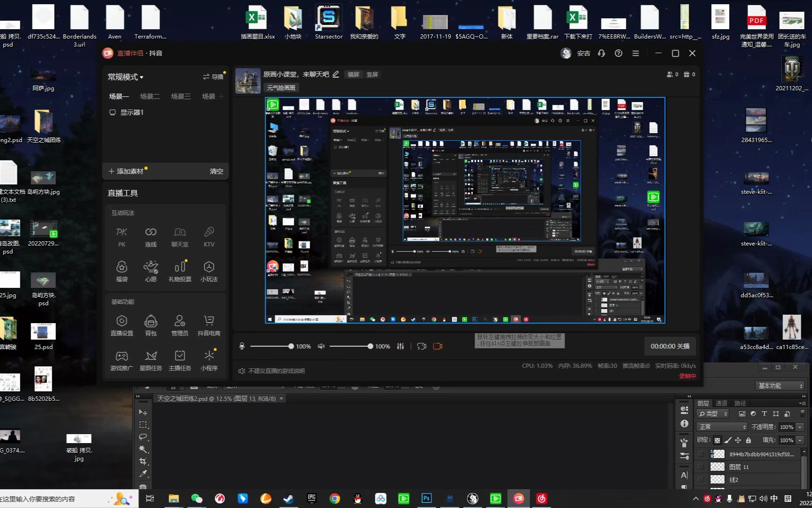The height and width of the screenshot is (508, 812).
Task: Toggle type layer filter T icon
Action: pyautogui.click(x=764, y=414)
